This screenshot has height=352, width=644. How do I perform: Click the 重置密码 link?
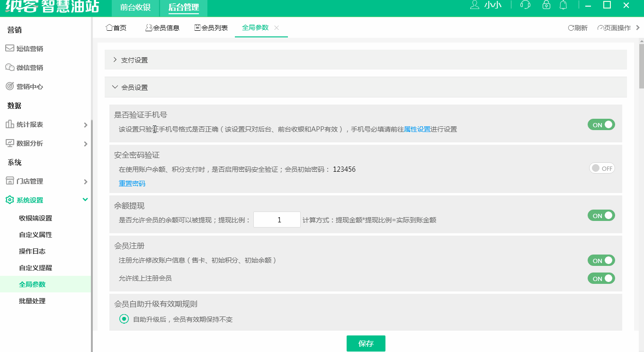point(131,184)
